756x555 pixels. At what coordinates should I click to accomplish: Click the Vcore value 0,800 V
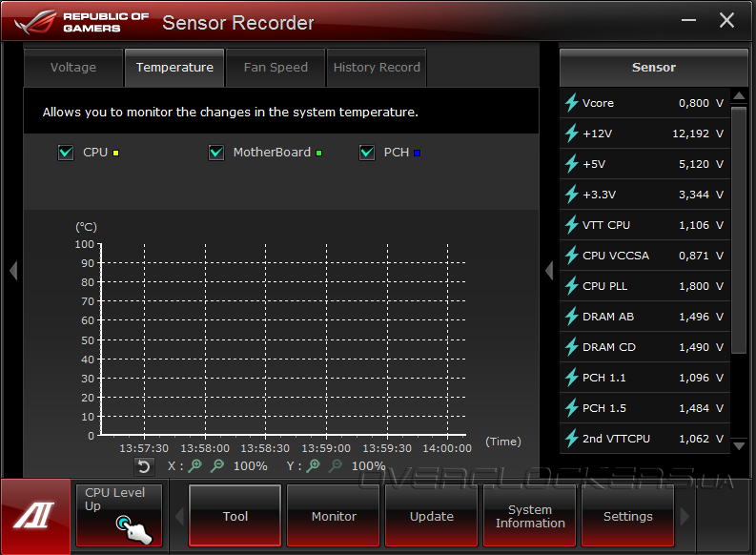tap(701, 103)
